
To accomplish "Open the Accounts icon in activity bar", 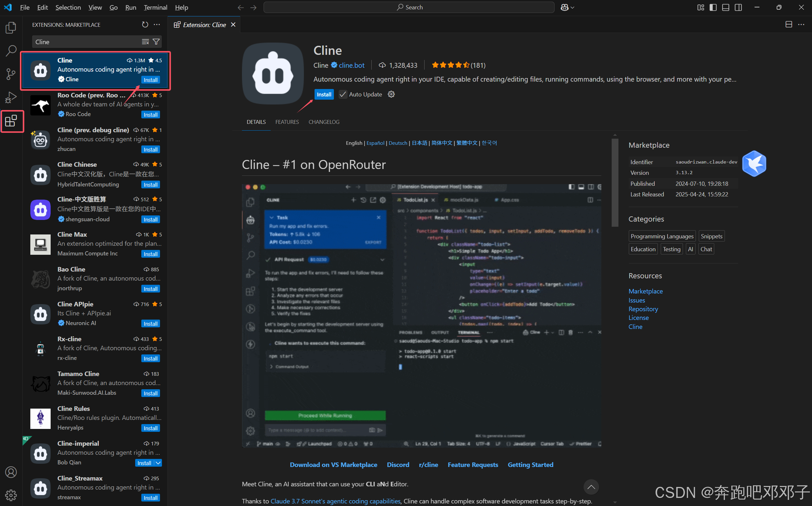I will pos(11,472).
